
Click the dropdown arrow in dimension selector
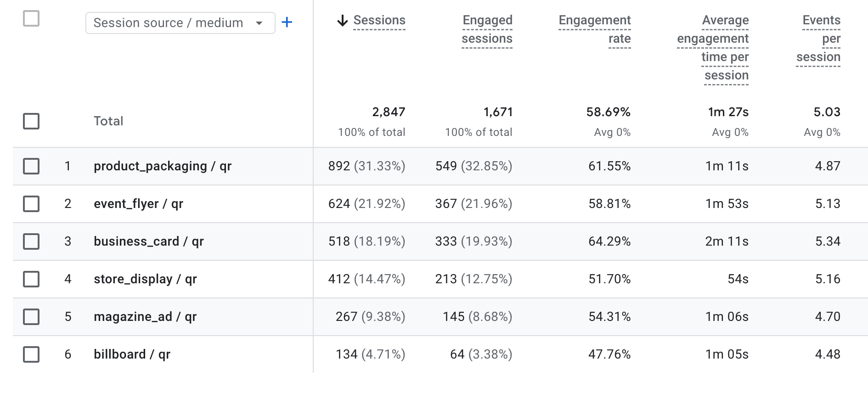point(259,23)
